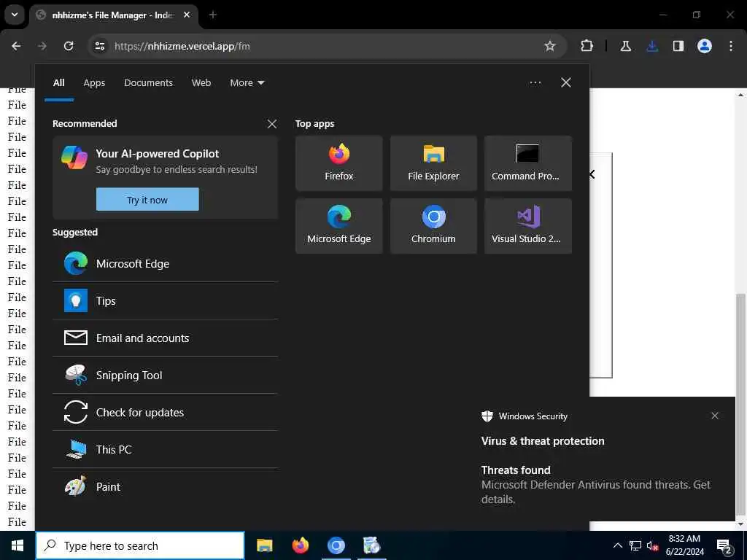747x560 pixels.
Task: Click the Copilot logo in Recommended
Action: coord(74,157)
